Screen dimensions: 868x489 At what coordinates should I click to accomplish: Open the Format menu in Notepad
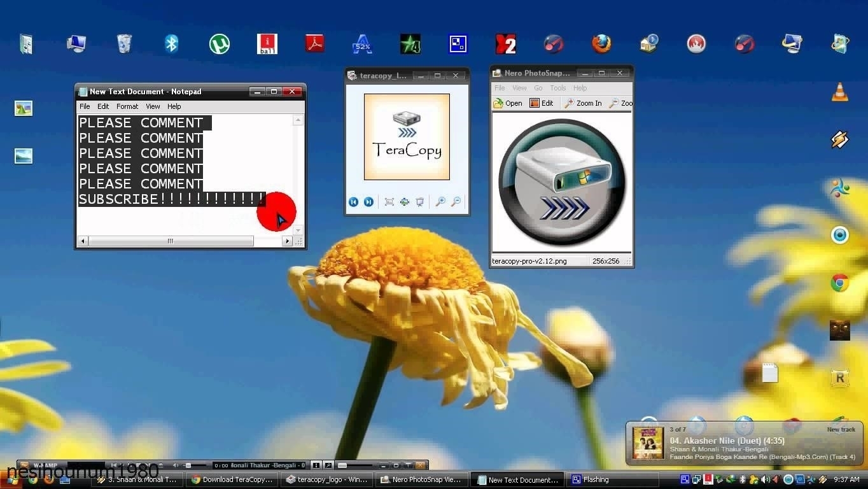(127, 106)
